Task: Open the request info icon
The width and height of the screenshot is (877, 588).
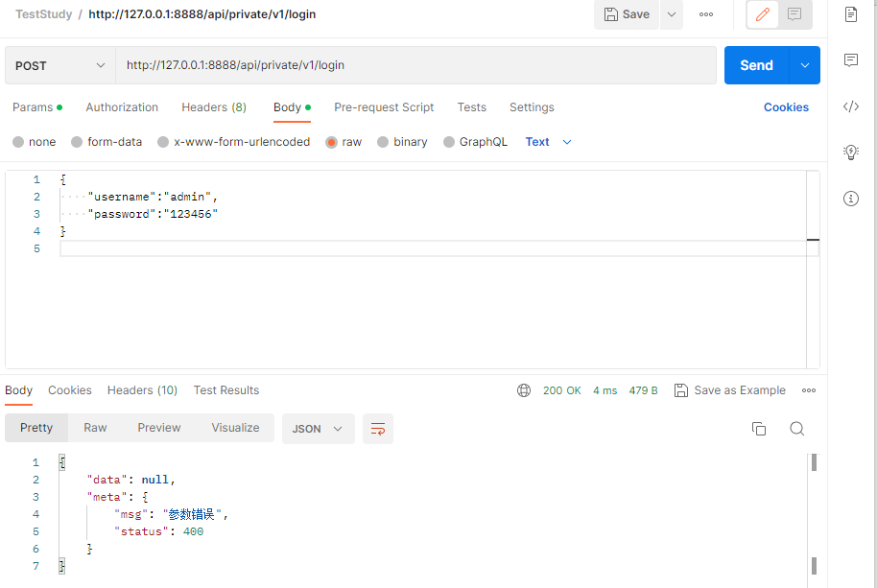Action: point(850,199)
